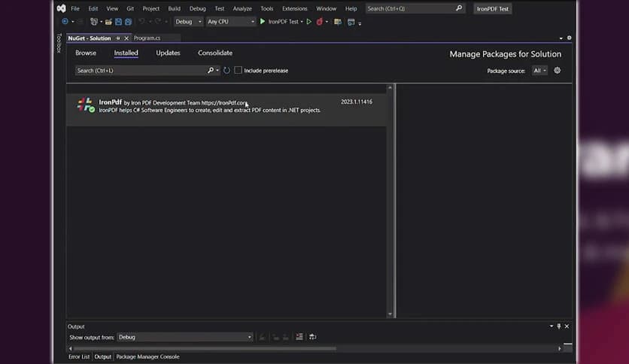Pin the NuGet - Solution tab
This screenshot has width=629, height=364.
coord(118,38)
